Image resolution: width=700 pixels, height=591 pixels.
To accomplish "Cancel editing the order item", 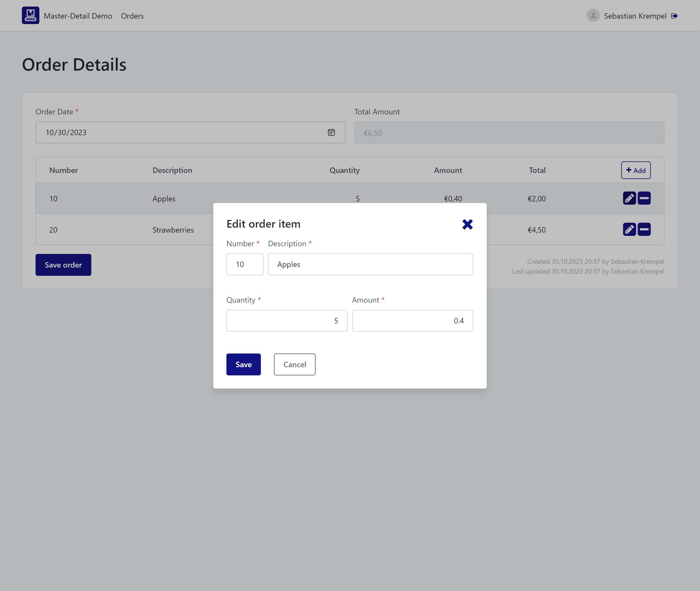I will click(294, 364).
